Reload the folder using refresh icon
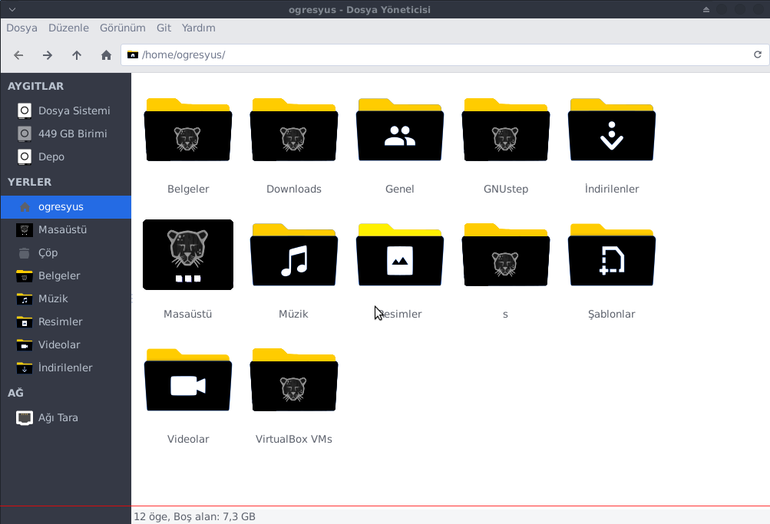Image resolution: width=770 pixels, height=524 pixels. pos(757,55)
